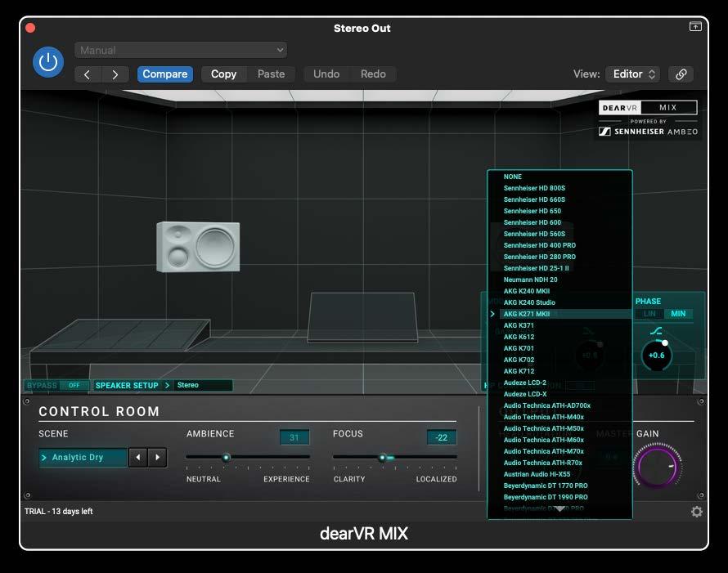Open the Manual preset dropdown
This screenshot has width=728, height=573.
(x=181, y=50)
